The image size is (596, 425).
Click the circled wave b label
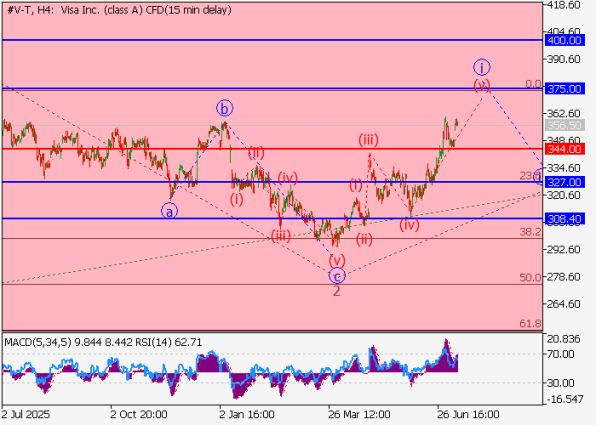[225, 109]
